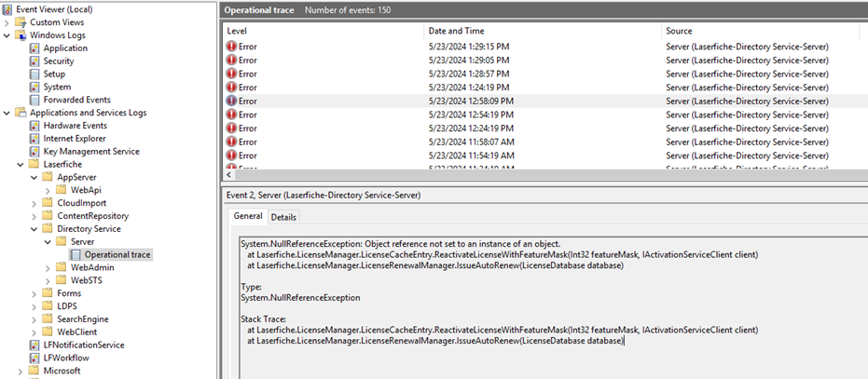
Task: Expand the ContentRepository node
Action: [x=34, y=216]
